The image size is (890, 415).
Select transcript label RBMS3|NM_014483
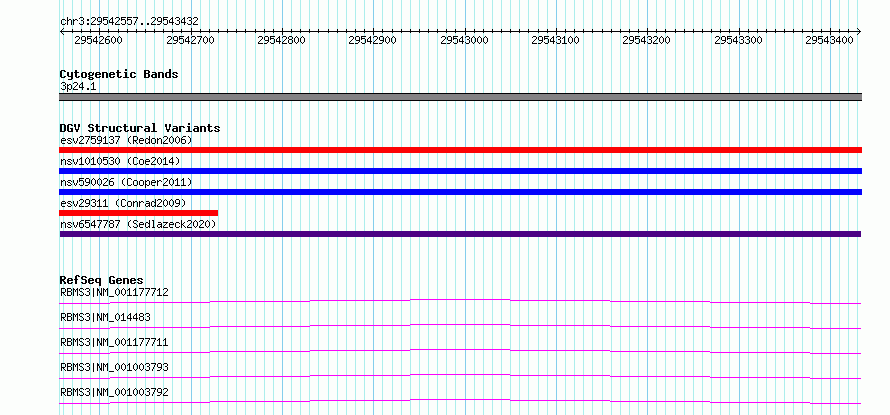click(x=105, y=317)
